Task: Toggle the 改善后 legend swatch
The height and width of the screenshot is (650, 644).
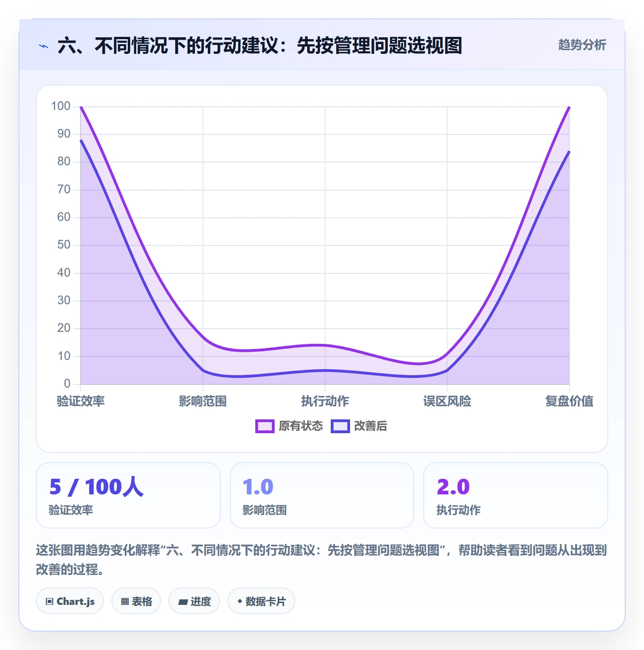Action: pyautogui.click(x=340, y=426)
